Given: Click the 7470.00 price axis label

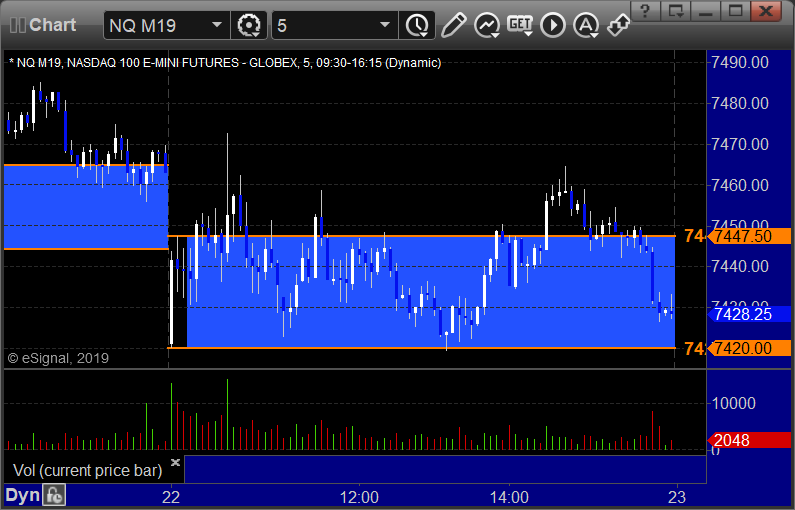Looking at the screenshot, I should click(740, 144).
